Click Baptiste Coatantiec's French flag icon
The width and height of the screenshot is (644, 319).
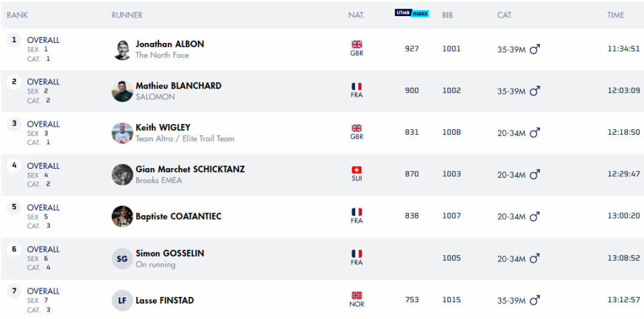click(x=357, y=212)
